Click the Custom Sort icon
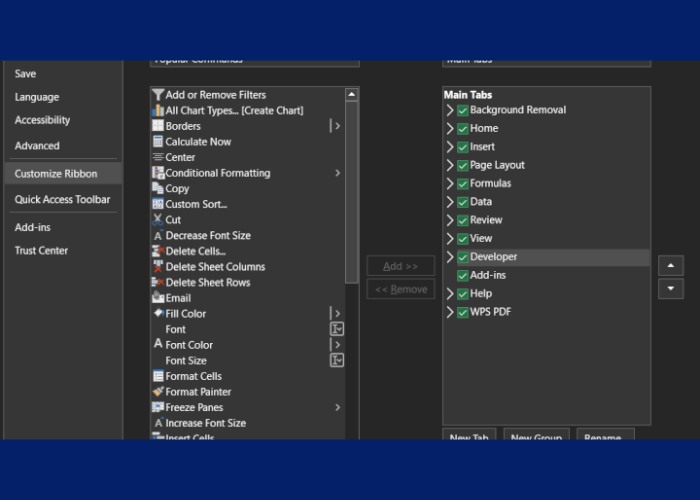The width and height of the screenshot is (700, 500). tap(158, 204)
